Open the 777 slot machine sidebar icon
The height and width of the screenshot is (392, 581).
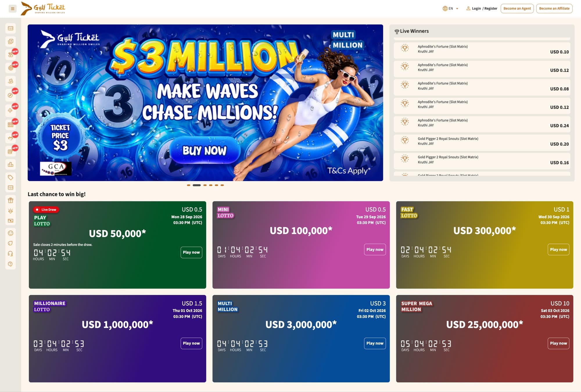[10, 125]
